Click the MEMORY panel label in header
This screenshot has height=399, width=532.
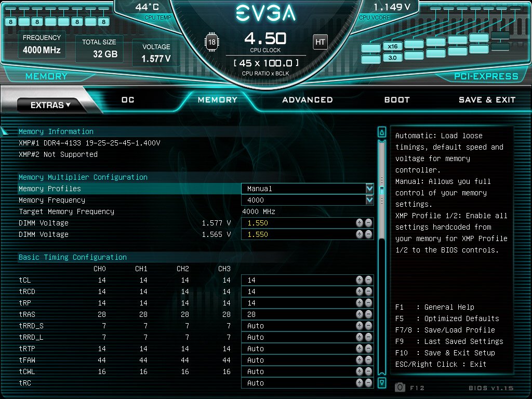46,76
